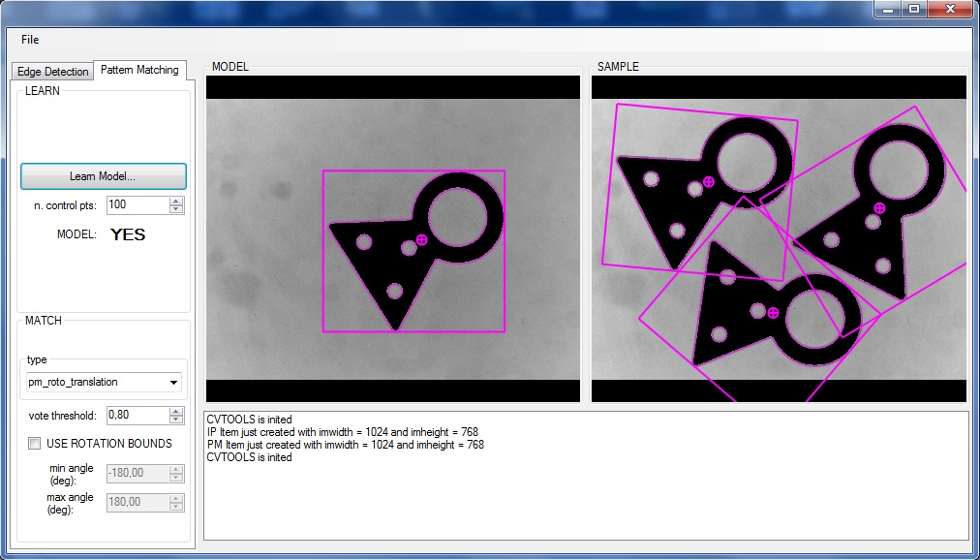Click the Learn Model... button

tap(103, 176)
